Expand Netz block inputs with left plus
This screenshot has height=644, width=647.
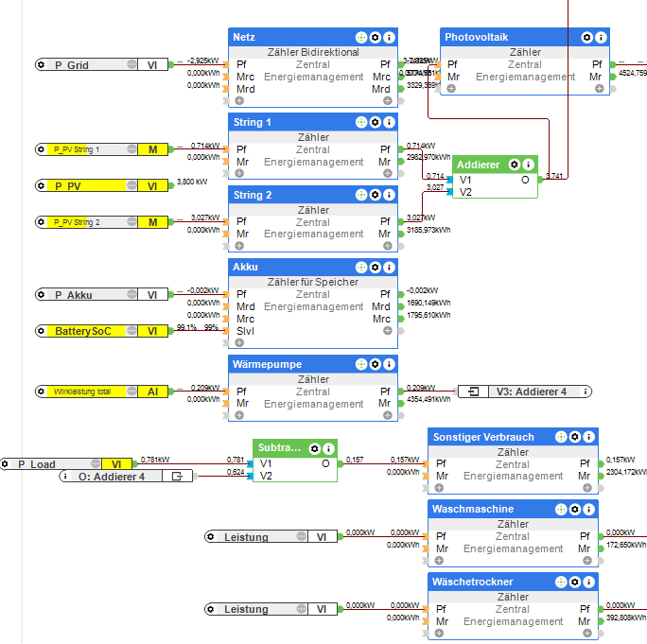[x=239, y=100]
